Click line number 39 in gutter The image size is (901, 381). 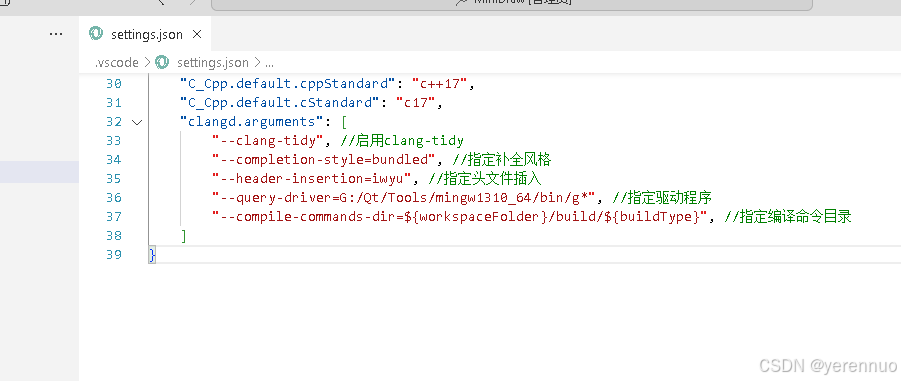(x=114, y=255)
